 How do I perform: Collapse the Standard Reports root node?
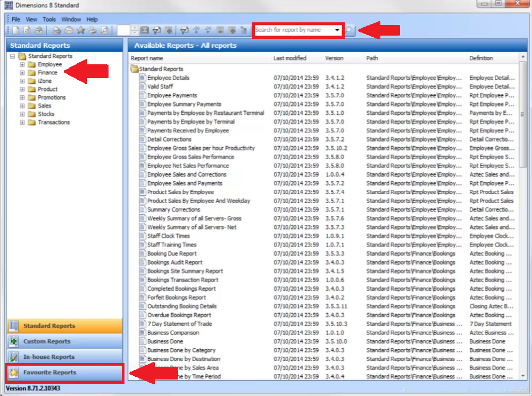(12, 56)
